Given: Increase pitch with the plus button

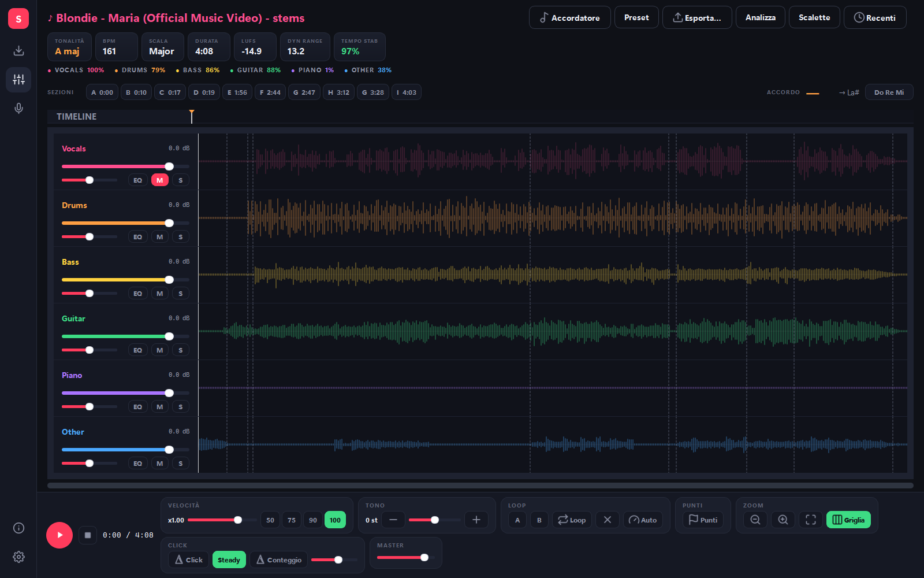Looking at the screenshot, I should coord(476,520).
